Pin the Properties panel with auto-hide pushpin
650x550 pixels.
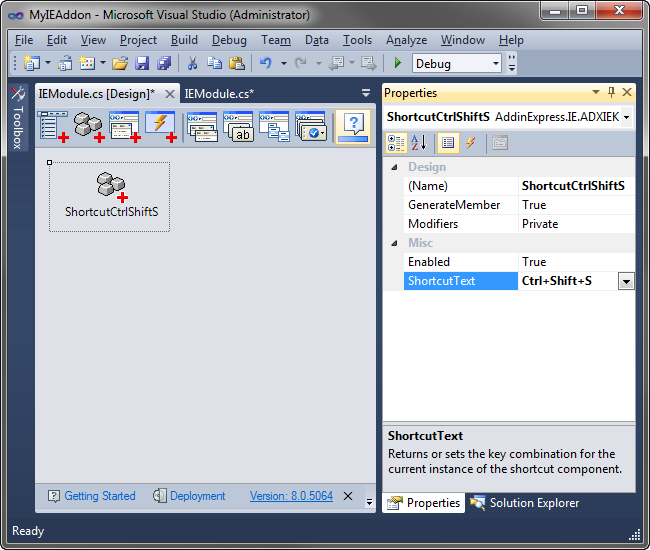click(x=611, y=92)
